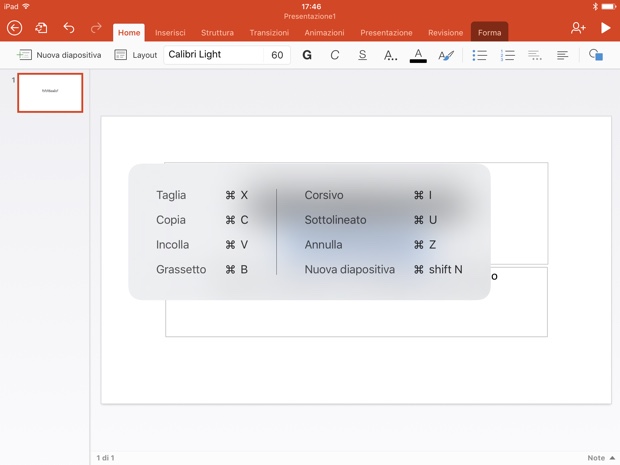Open the Calibri Light font dropdown
Viewport: 620px width, 465px height.
[x=213, y=55]
